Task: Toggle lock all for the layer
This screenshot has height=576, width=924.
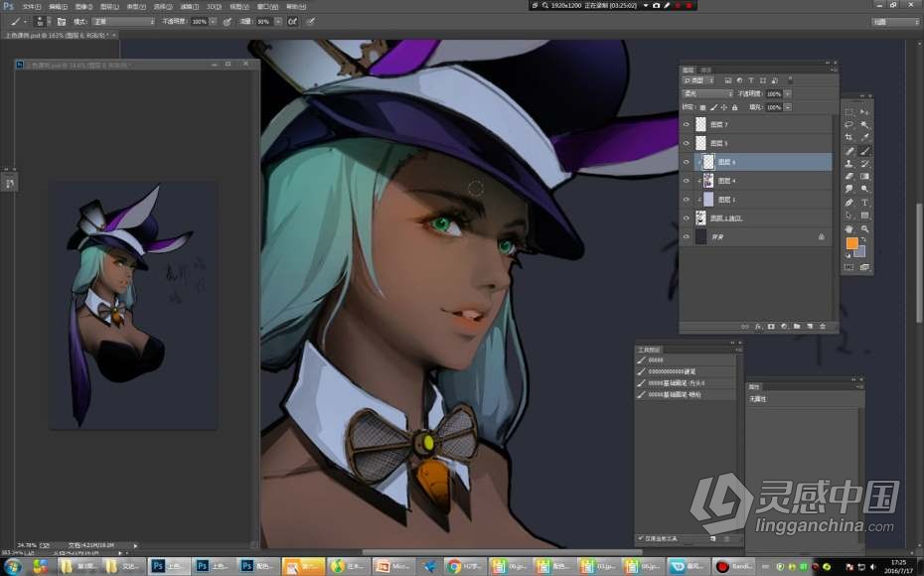Action: [734, 108]
